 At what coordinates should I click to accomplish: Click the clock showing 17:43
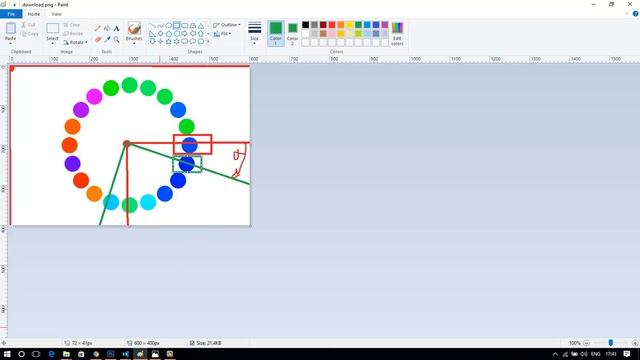click(611, 354)
